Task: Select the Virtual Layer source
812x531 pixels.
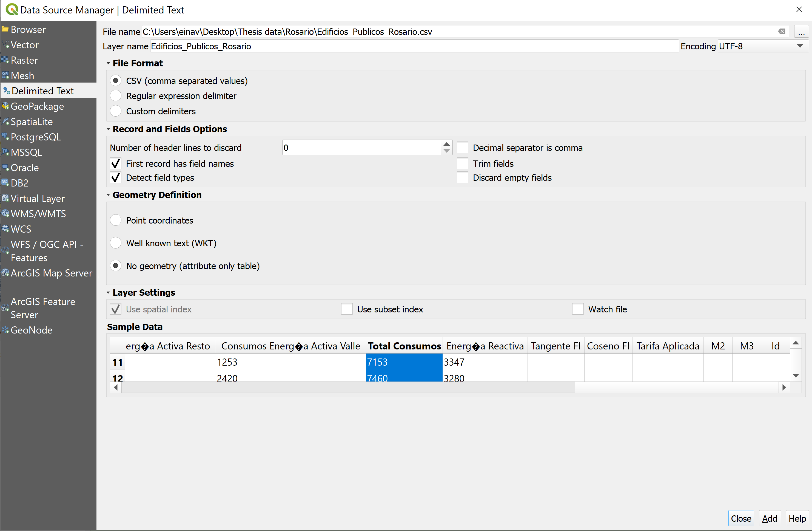Action: click(38, 198)
